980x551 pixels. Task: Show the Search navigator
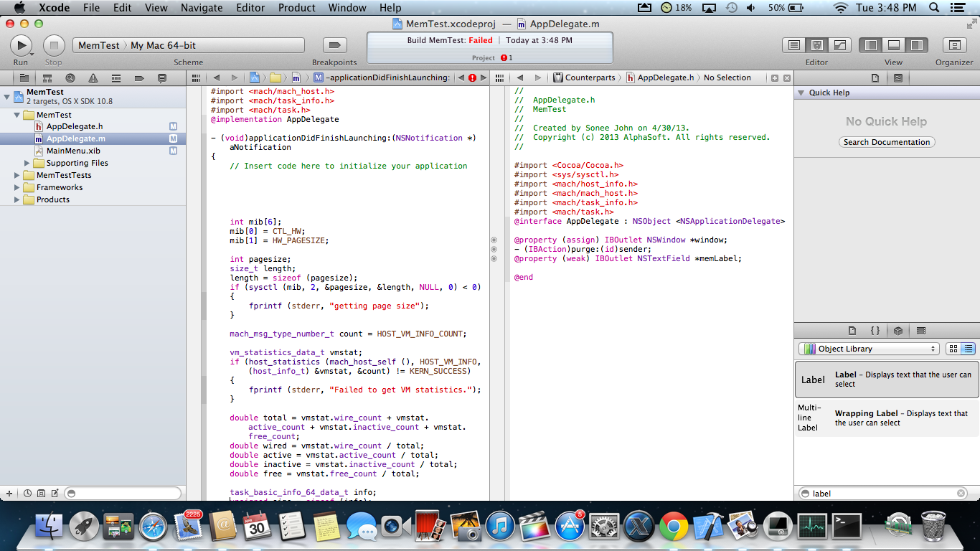tap(70, 77)
